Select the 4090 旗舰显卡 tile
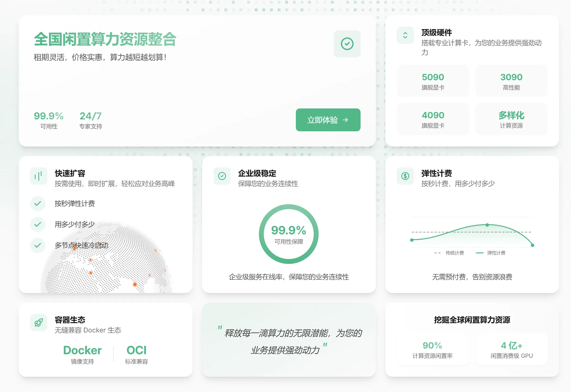Viewport: 571px width, 392px height. click(x=433, y=119)
